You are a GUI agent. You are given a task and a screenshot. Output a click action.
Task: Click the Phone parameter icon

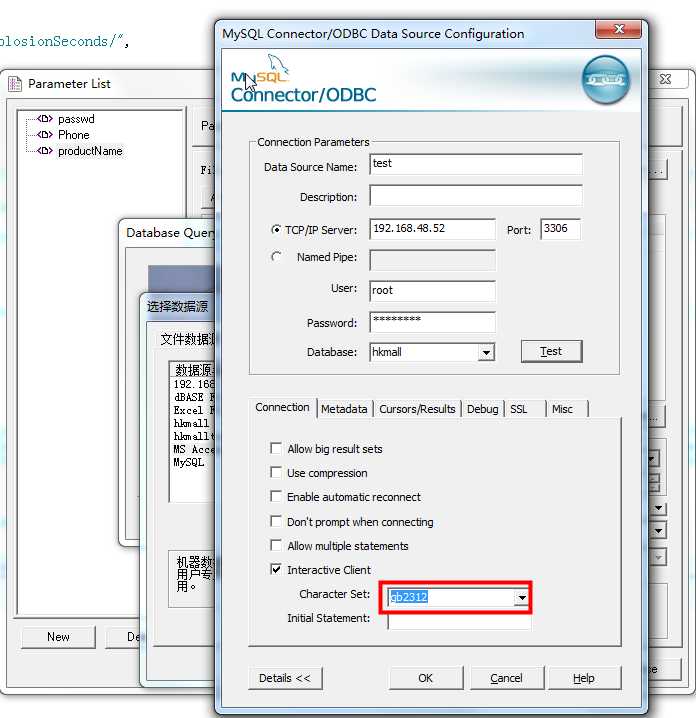point(45,135)
